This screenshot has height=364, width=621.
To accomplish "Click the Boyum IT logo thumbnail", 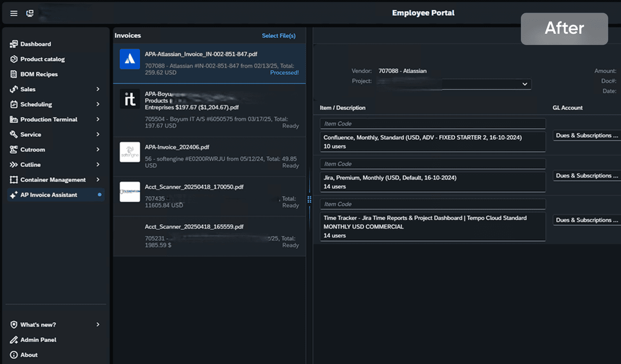I will coord(130,99).
